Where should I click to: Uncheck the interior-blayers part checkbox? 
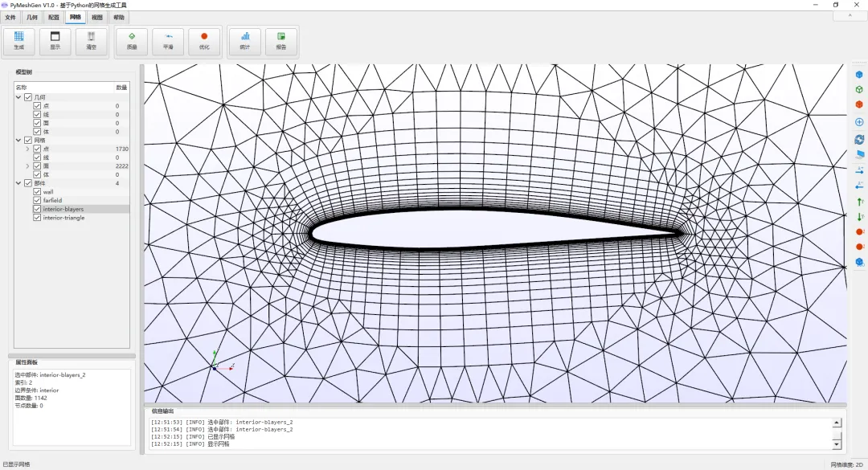click(37, 209)
